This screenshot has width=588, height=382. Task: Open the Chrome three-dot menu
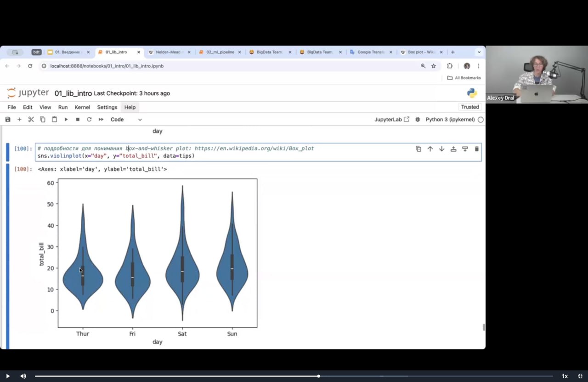479,66
